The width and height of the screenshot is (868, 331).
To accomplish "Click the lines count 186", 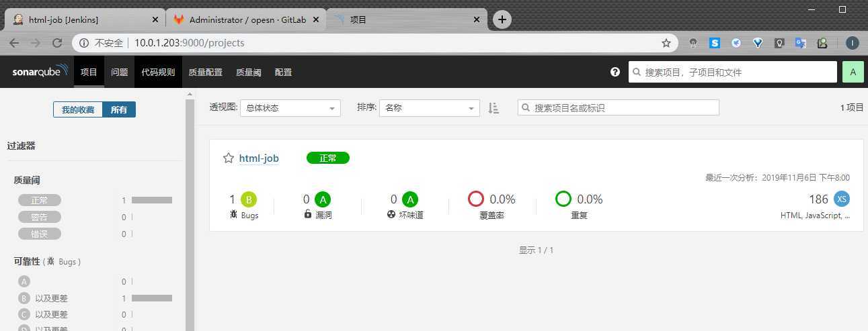I will pos(818,199).
